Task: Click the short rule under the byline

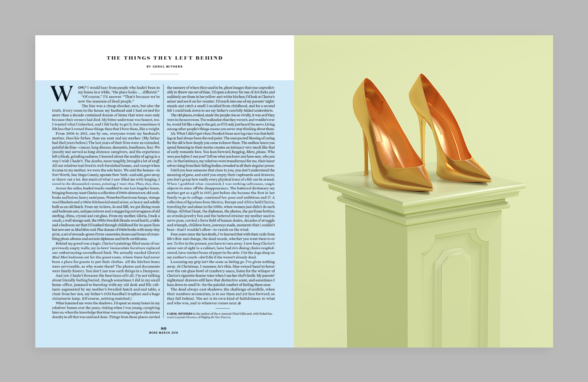Action: 165,74
